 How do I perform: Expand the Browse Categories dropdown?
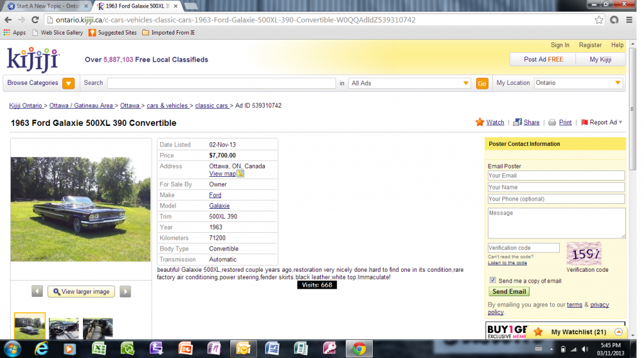[x=69, y=83]
